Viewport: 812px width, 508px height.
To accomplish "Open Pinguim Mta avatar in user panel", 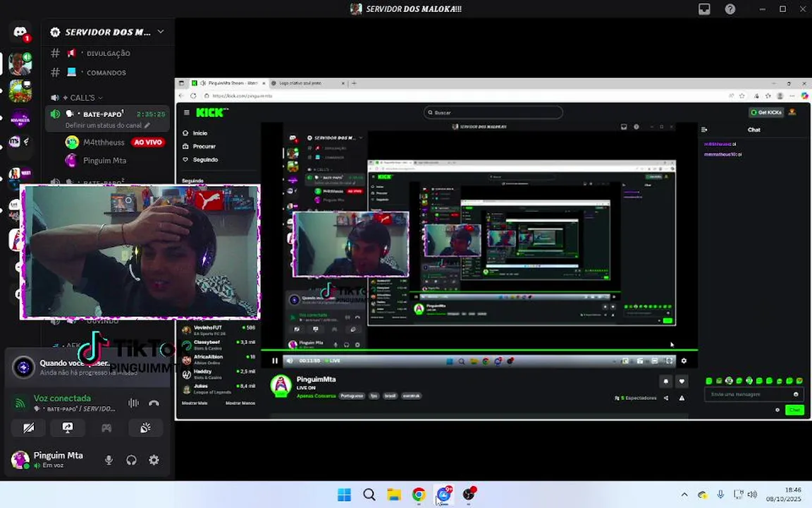I will (x=20, y=459).
